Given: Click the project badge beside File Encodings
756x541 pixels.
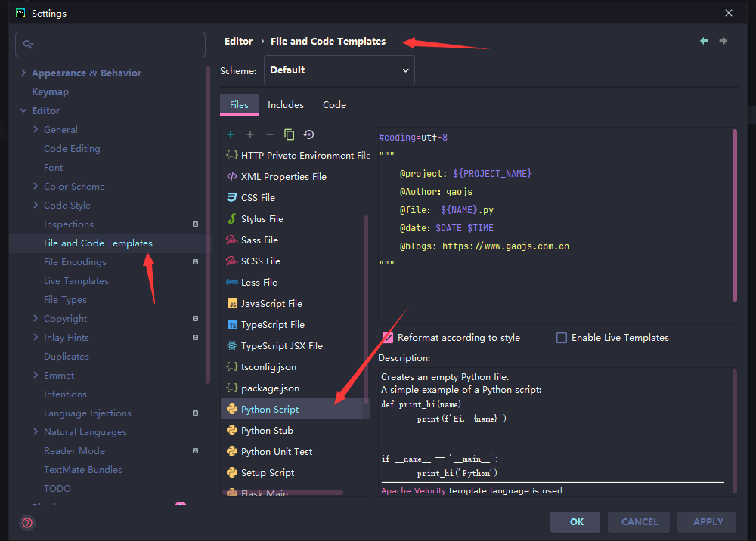Looking at the screenshot, I should pyautogui.click(x=195, y=262).
